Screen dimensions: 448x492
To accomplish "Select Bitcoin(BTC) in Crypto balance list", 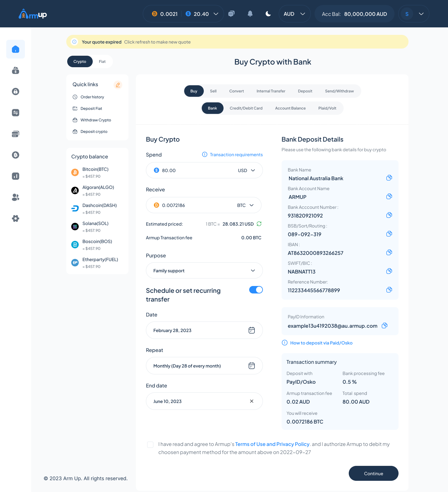I will (97, 172).
